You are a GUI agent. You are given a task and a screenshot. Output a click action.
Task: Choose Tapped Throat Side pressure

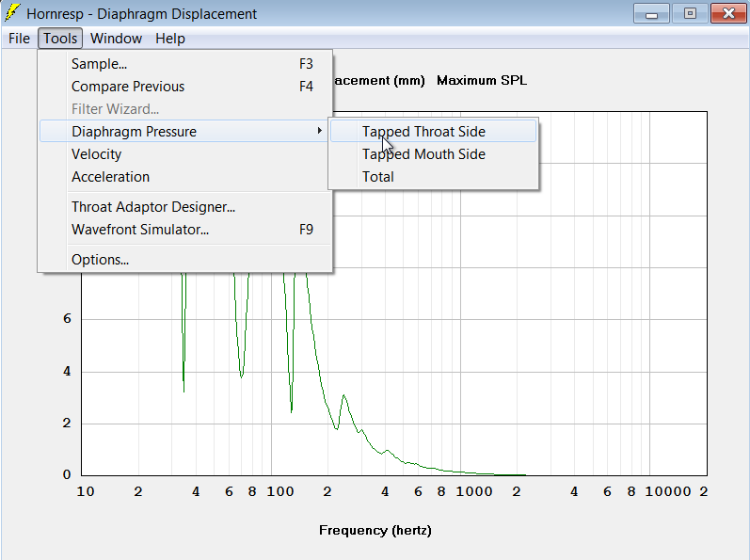click(434, 131)
